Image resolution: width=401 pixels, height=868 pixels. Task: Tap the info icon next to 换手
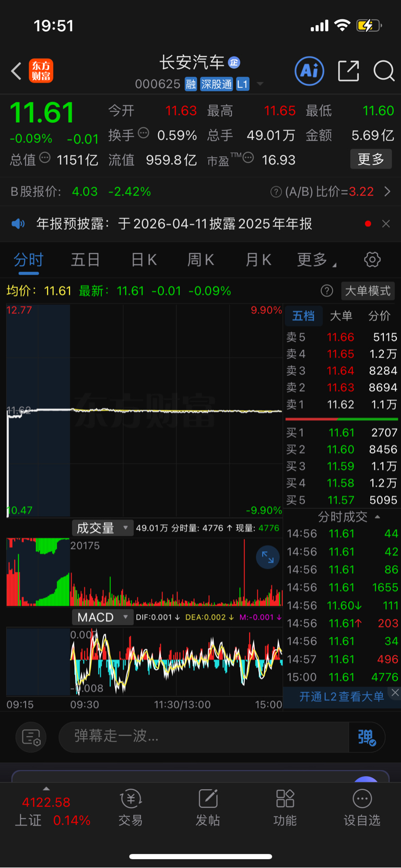(x=144, y=134)
